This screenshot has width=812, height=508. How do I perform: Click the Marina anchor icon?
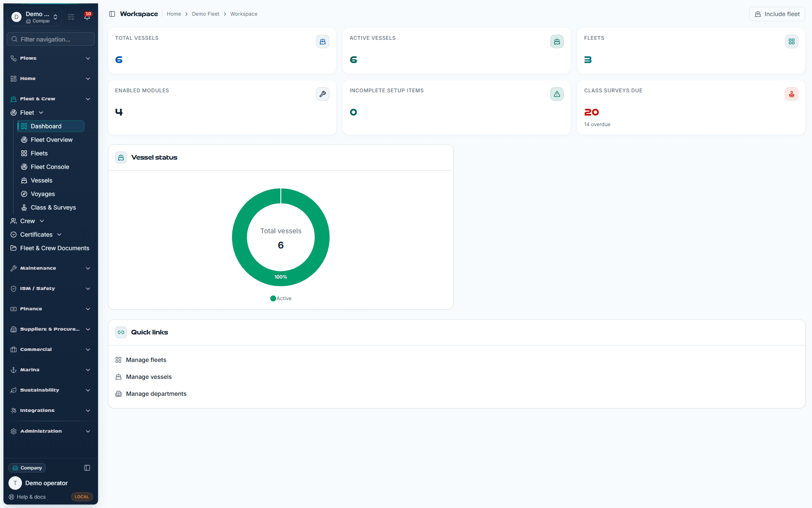tap(14, 370)
